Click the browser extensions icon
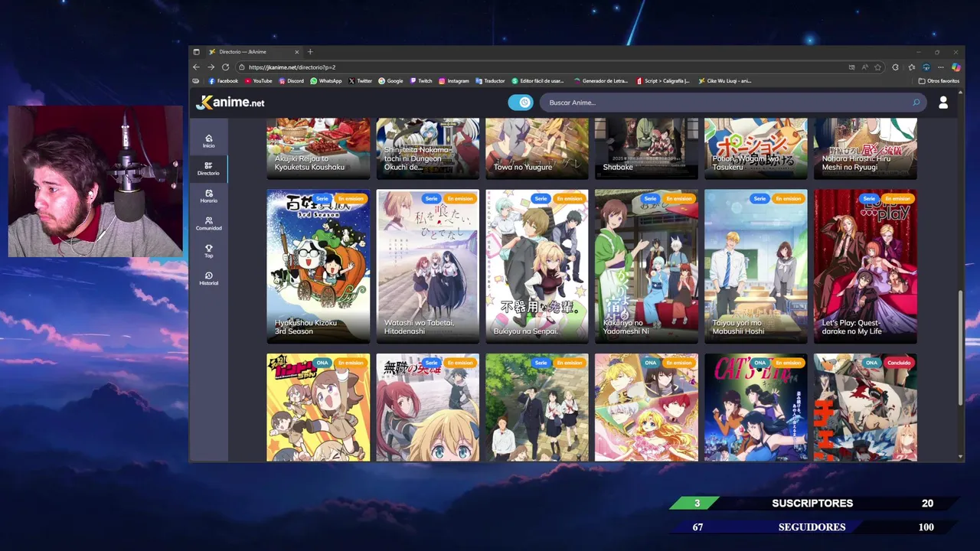 click(896, 67)
